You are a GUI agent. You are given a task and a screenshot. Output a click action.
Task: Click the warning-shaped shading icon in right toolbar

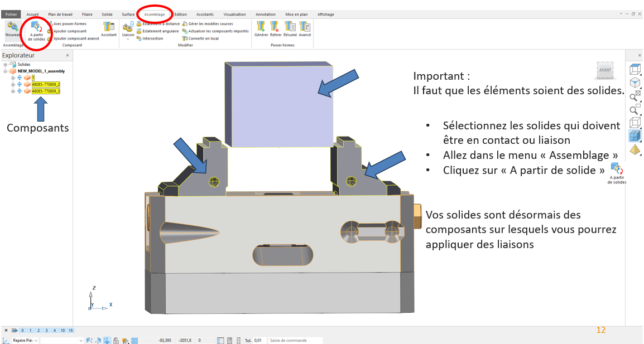click(635, 149)
